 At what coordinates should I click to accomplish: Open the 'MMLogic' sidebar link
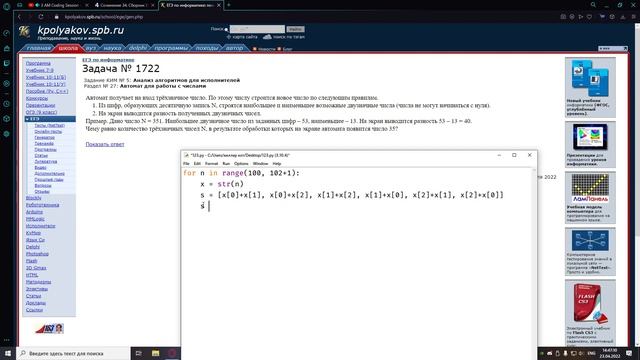(35, 219)
